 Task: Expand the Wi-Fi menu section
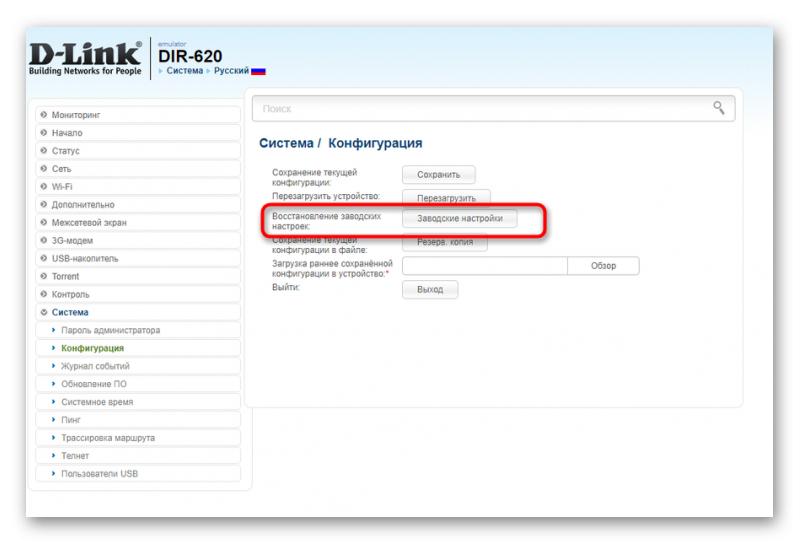point(138,186)
